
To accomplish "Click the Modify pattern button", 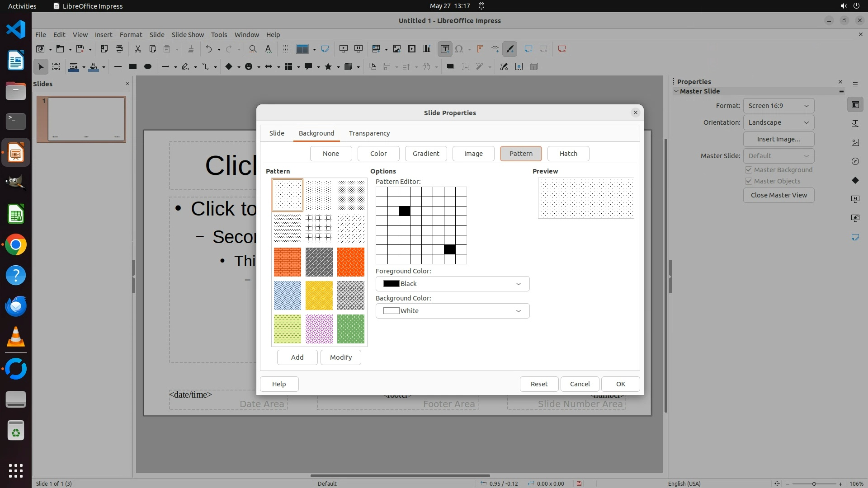I will (x=340, y=357).
